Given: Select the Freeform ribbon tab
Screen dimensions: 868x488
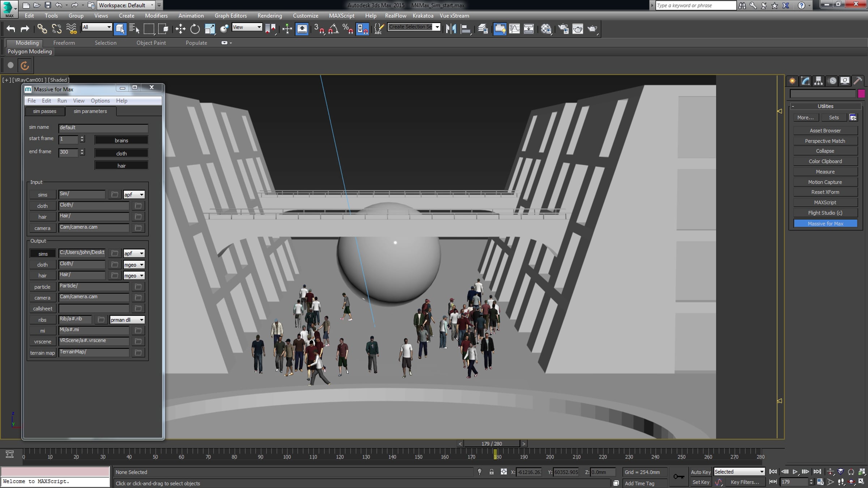Looking at the screenshot, I should coord(64,43).
